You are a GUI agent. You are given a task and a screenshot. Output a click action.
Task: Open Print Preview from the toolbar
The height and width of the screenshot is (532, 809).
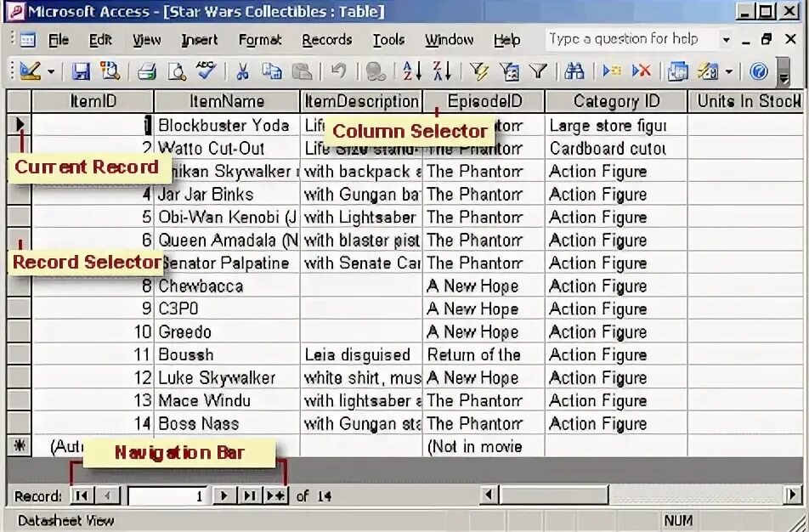coord(177,71)
